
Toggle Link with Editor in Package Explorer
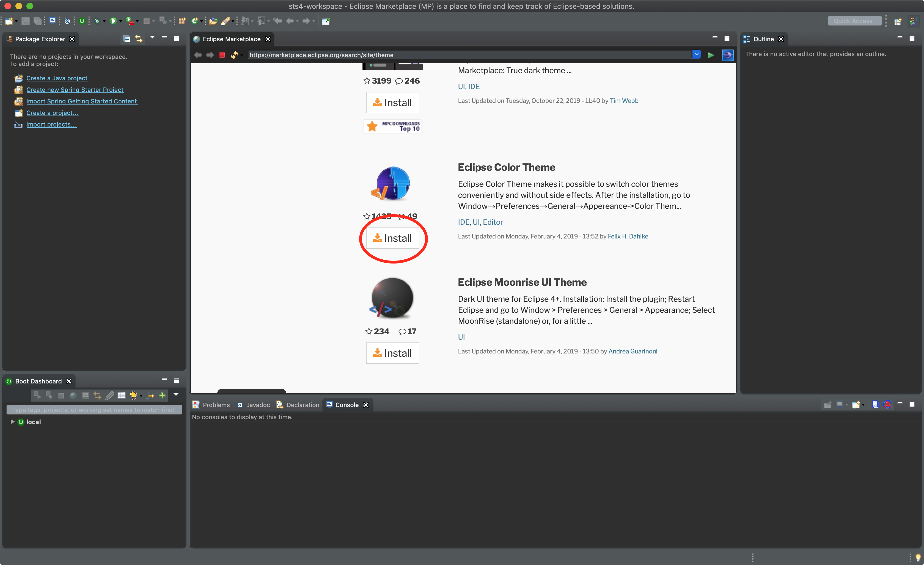[139, 39]
